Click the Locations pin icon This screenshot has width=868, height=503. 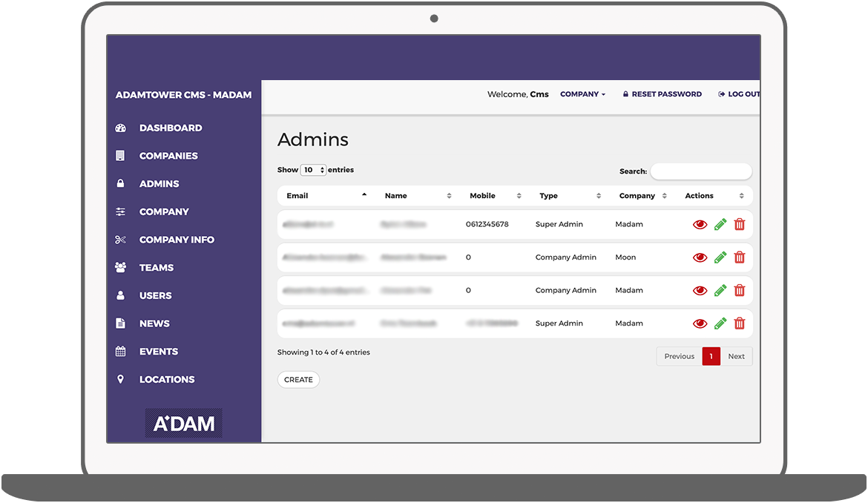120,379
